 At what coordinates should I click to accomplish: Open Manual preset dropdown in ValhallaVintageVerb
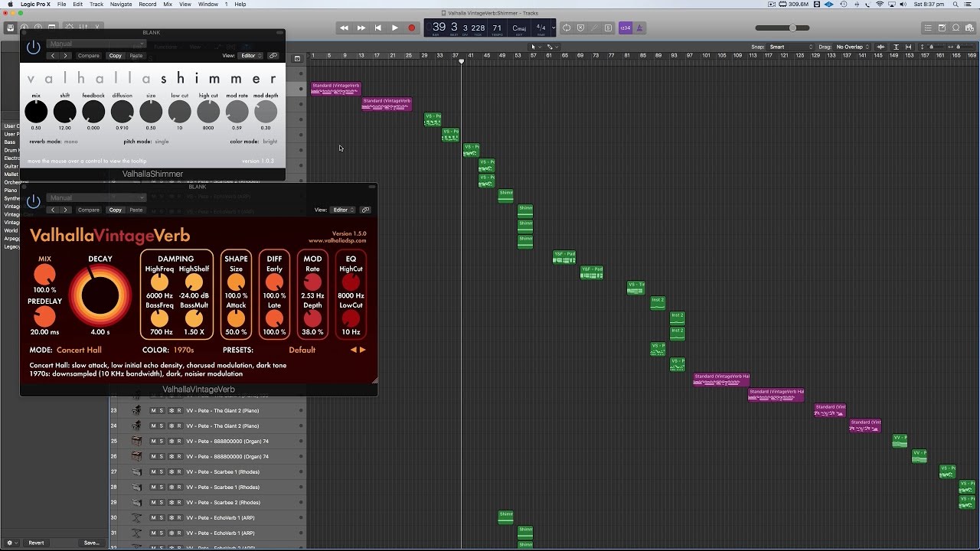coord(96,197)
